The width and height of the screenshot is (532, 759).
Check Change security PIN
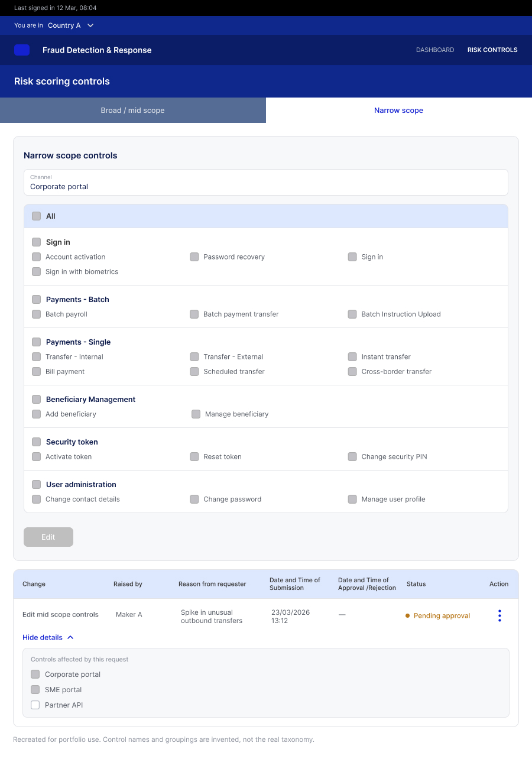click(x=352, y=457)
